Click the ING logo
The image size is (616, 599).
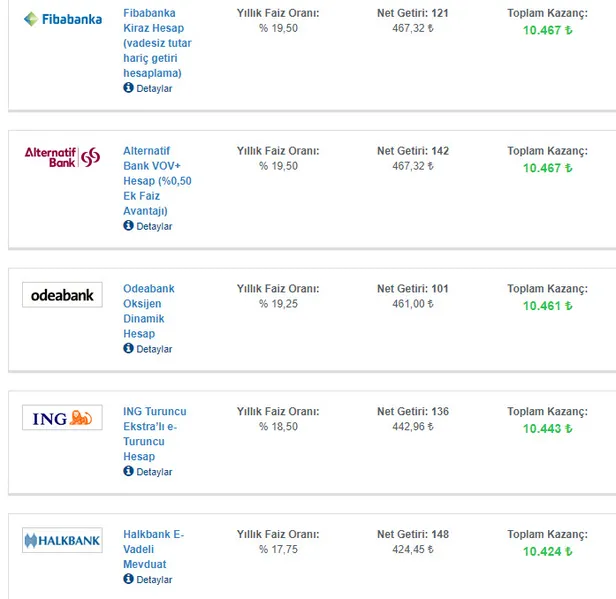pyautogui.click(x=62, y=418)
